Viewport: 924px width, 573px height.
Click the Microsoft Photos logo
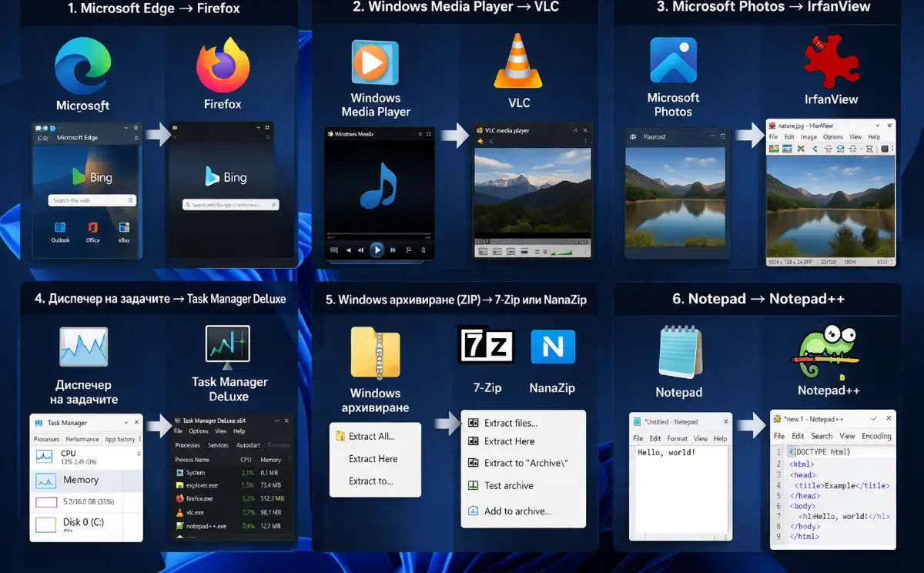pyautogui.click(x=673, y=59)
